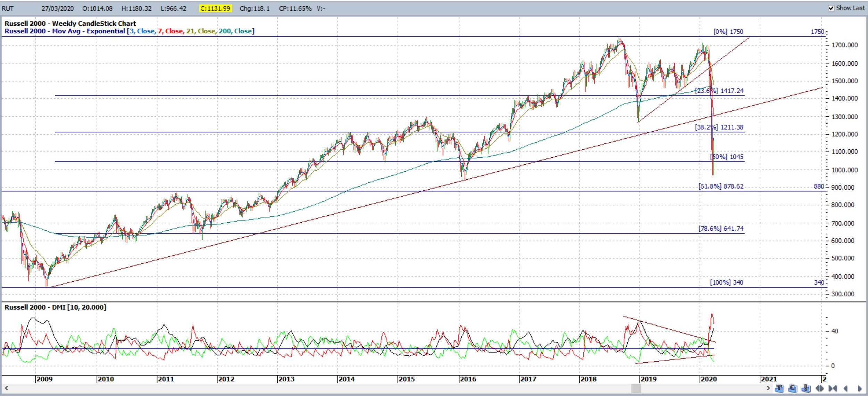Click the low value L:966.42

[174, 8]
